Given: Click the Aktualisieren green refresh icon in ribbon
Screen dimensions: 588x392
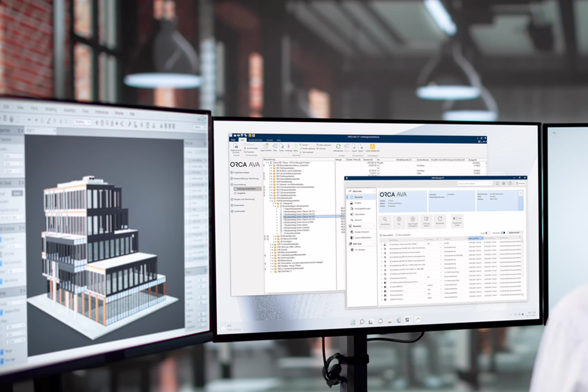Looking at the screenshot, I should pos(338,147).
